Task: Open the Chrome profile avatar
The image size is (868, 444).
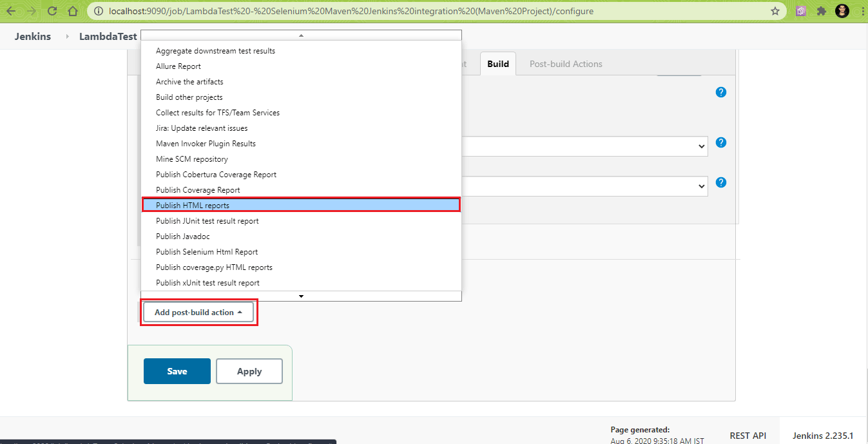Action: tap(842, 11)
